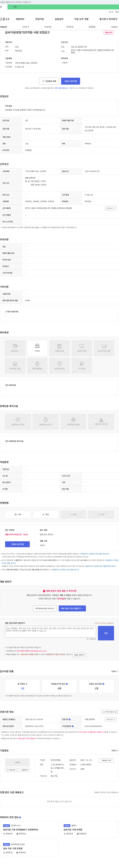Click the 채용시까지 status badge
This screenshot has width=119, height=868.
[109, 33]
